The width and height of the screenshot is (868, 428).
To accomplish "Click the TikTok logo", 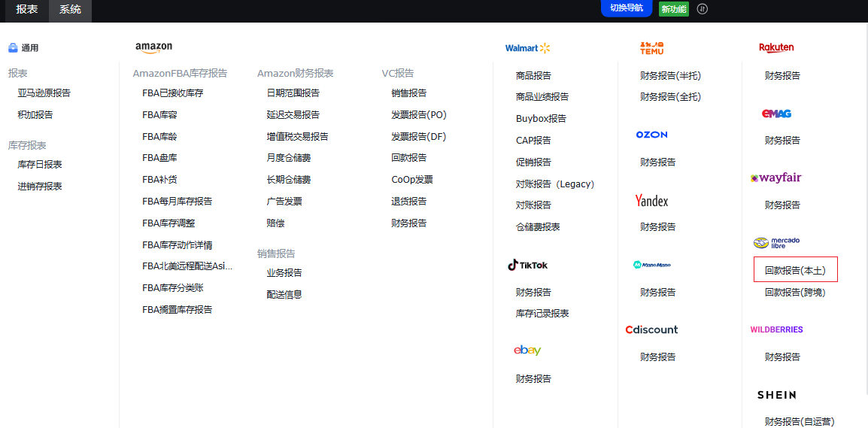I will (x=527, y=266).
